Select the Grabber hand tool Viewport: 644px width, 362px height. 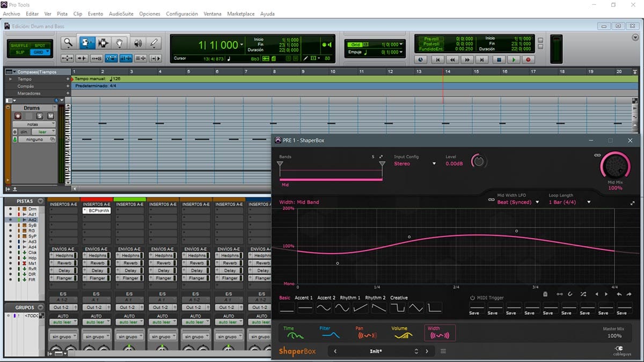coord(120,43)
